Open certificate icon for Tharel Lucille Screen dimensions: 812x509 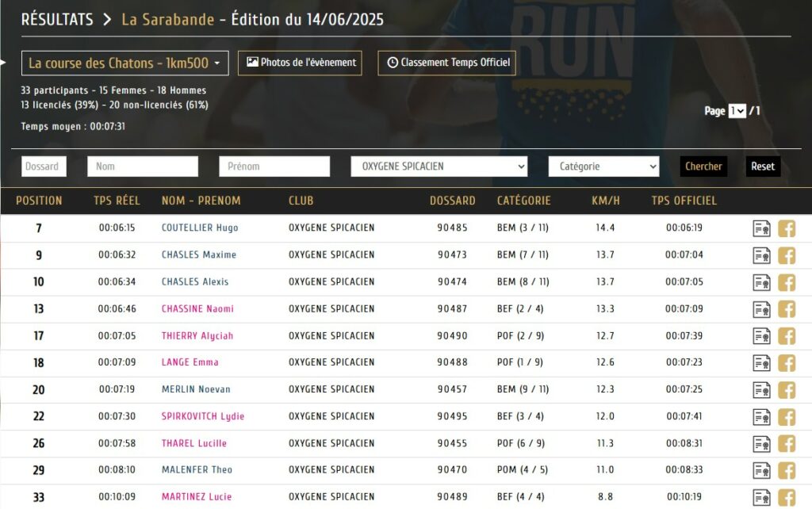pyautogui.click(x=761, y=444)
